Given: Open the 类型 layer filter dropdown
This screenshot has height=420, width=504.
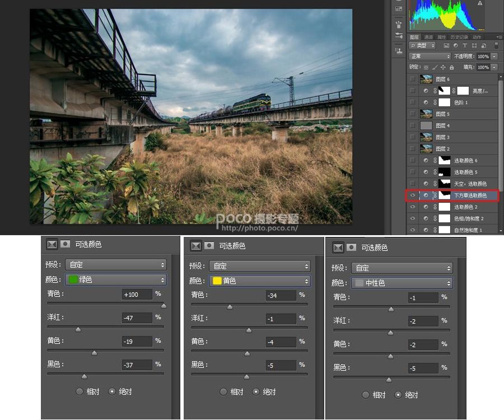Looking at the screenshot, I should point(422,45).
